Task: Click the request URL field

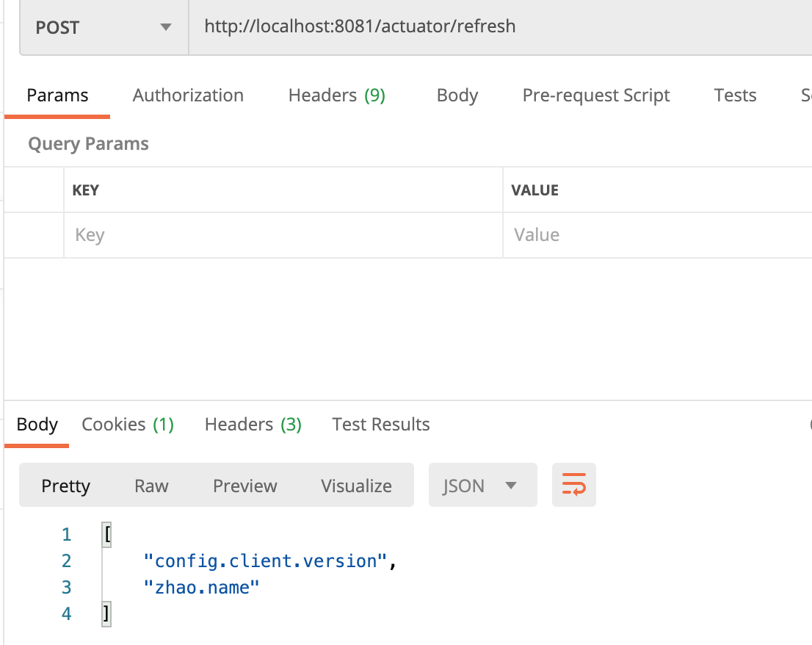Action: pos(499,27)
